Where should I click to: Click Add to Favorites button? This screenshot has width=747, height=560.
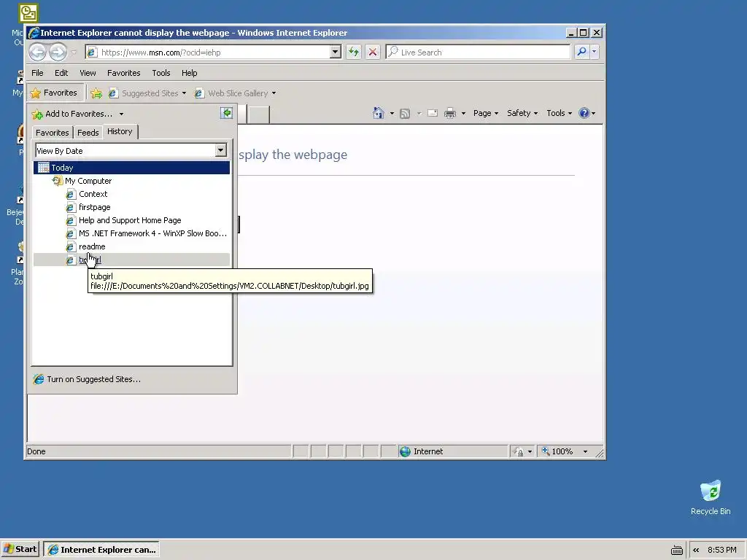72,114
